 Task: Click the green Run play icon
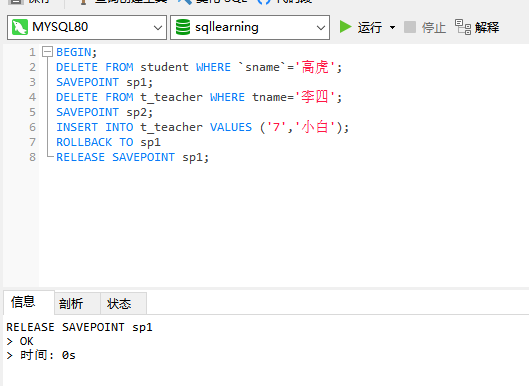click(345, 27)
